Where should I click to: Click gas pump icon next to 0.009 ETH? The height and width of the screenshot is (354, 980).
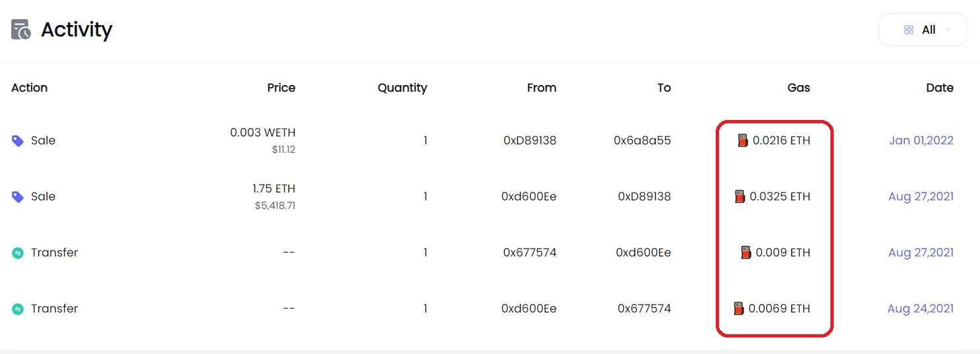point(746,252)
